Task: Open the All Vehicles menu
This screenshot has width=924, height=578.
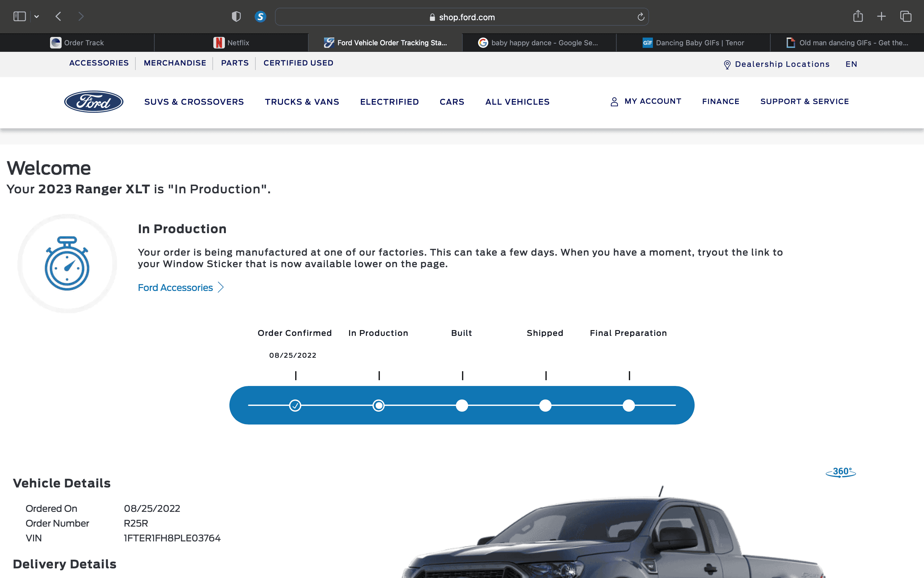Action: coord(518,102)
